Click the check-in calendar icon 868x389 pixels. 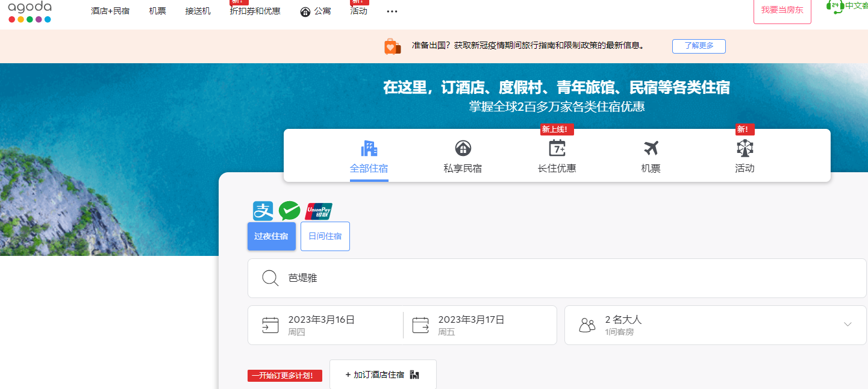pos(270,325)
